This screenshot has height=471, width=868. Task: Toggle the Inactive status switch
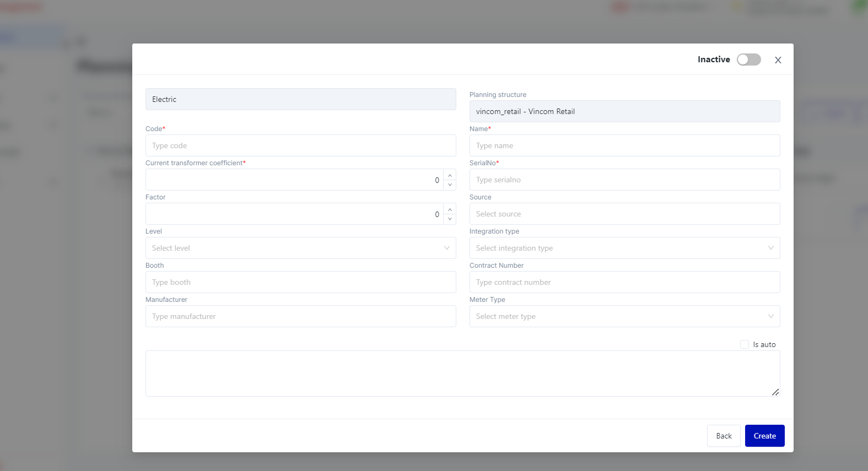point(748,59)
